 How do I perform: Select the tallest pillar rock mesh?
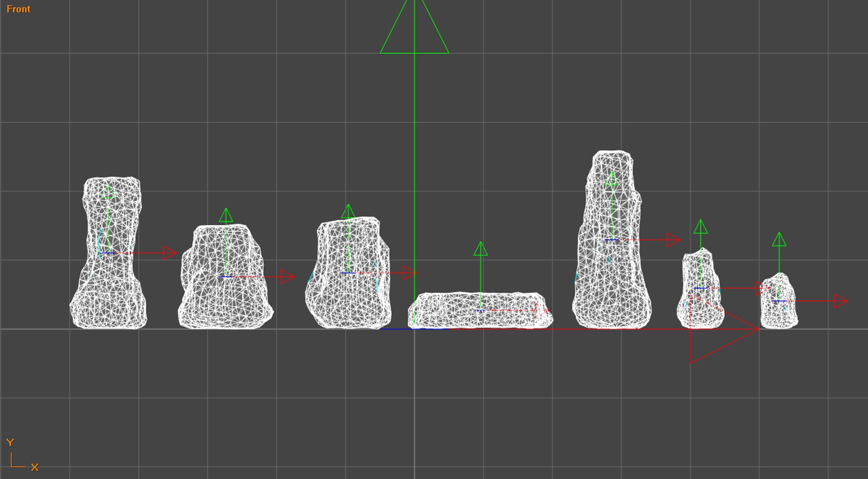pyautogui.click(x=612, y=239)
